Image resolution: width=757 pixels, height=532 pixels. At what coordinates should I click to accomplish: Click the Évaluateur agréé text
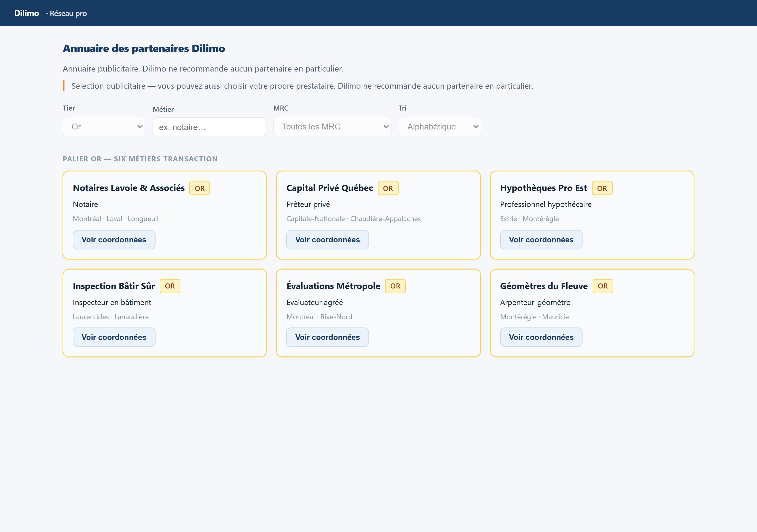click(315, 302)
